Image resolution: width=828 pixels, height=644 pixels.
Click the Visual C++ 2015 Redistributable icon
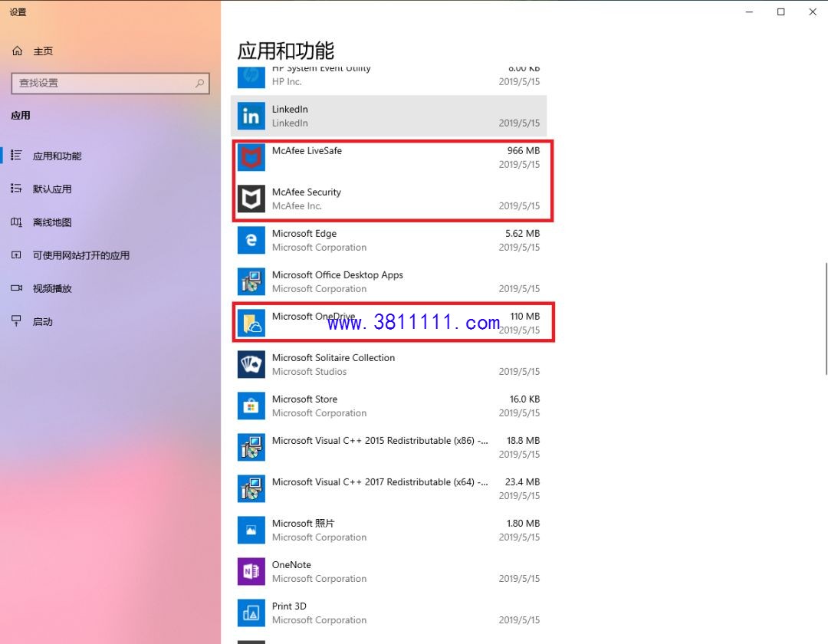coord(251,447)
